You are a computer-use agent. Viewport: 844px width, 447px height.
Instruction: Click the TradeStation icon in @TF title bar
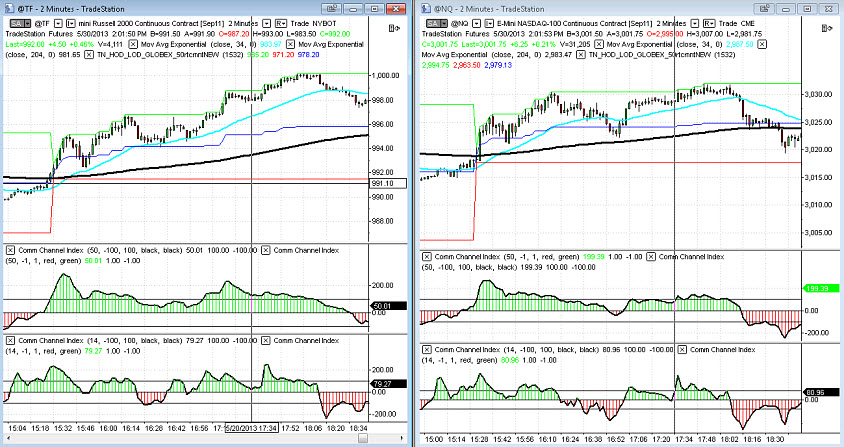(x=10, y=9)
